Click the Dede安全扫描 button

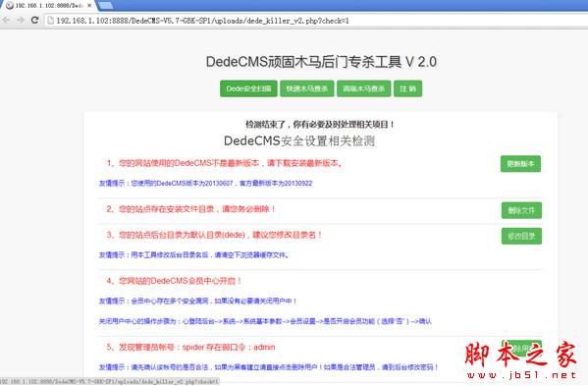click(x=248, y=88)
